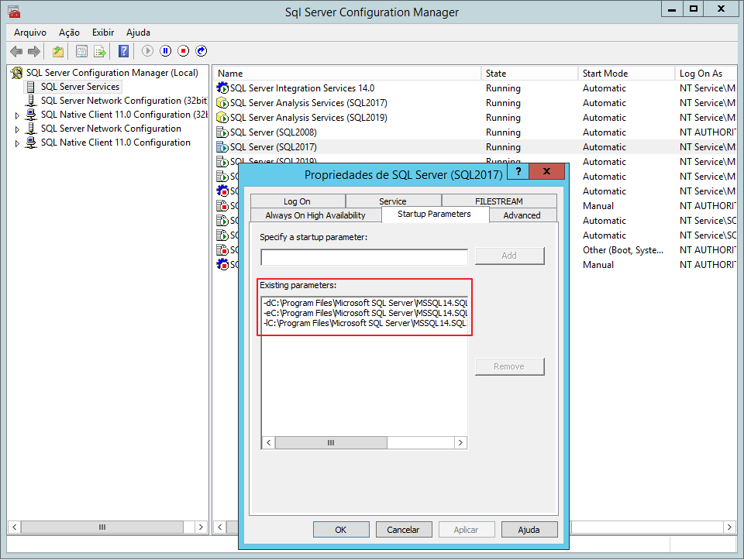Expand the bottom SQL Native Client 11.0 Configuration node

click(18, 143)
